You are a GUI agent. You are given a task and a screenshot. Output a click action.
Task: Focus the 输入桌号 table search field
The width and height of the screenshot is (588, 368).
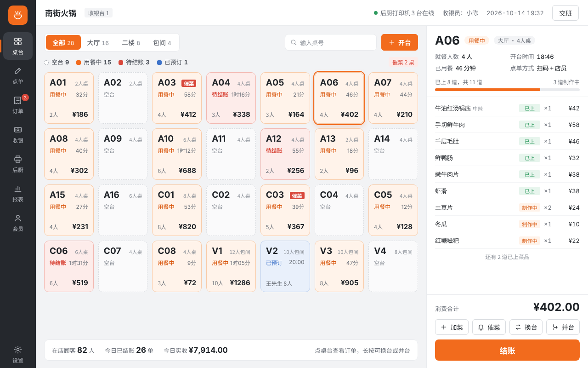(331, 42)
